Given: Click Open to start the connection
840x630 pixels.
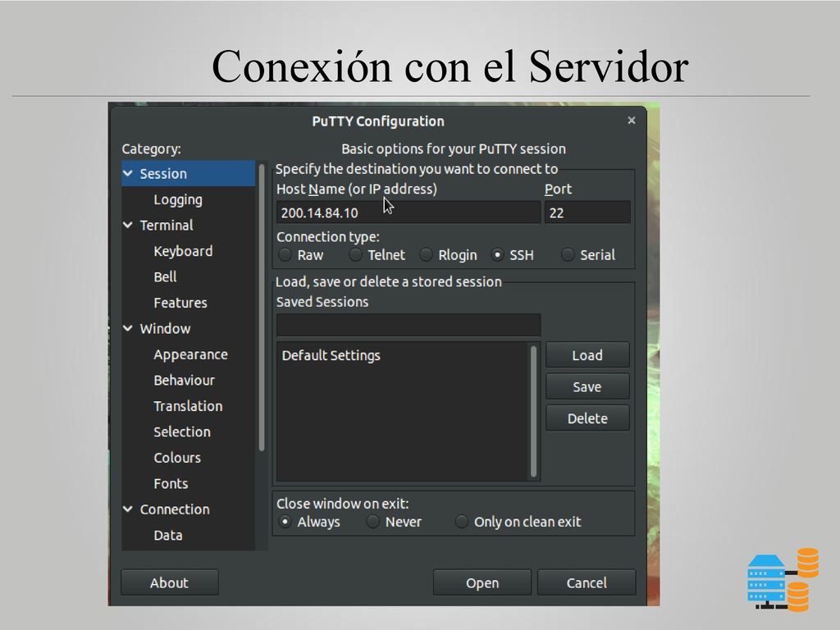Looking at the screenshot, I should click(x=482, y=582).
